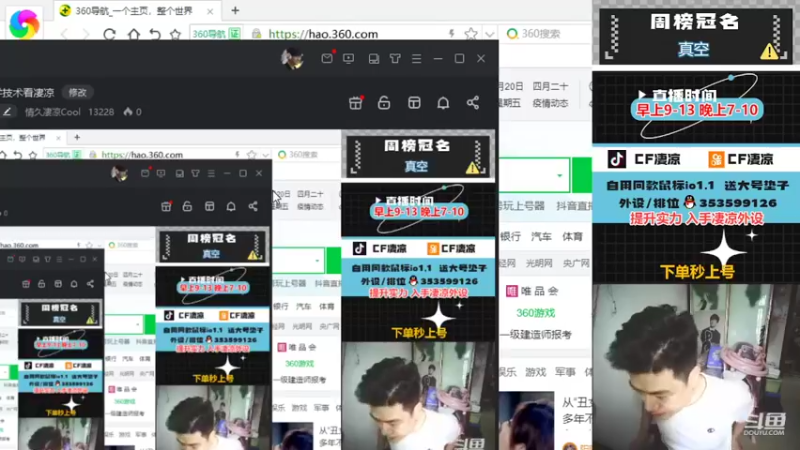Screen dimensions: 800x450
Task: Open the largest 光明网 site link
Action: (x=539, y=263)
